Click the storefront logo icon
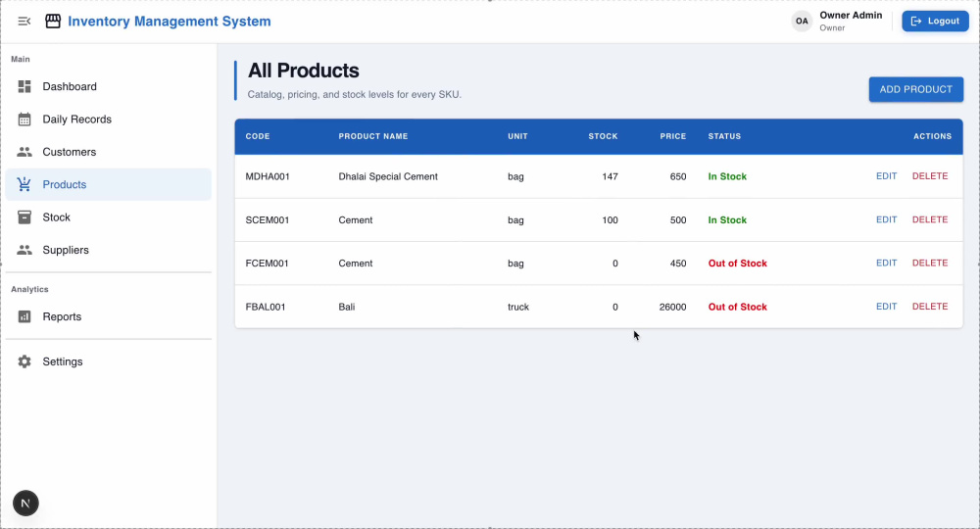The height and width of the screenshot is (529, 980). coord(53,22)
